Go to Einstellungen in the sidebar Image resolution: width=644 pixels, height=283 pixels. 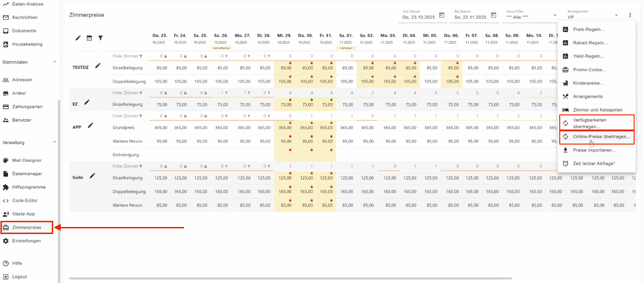(x=26, y=241)
